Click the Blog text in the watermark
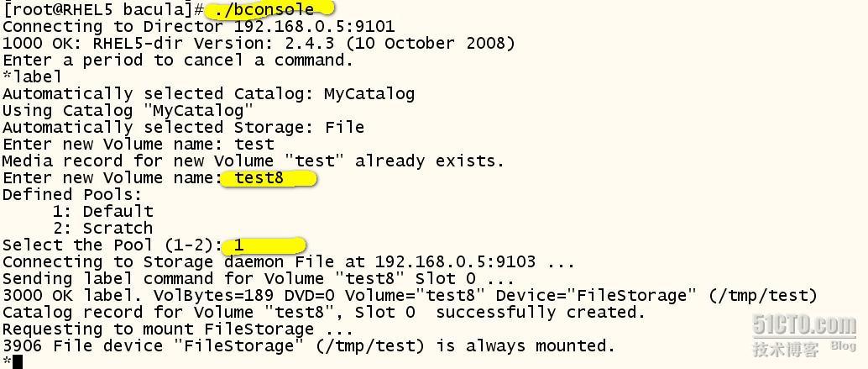Screen dimensions: 868x369 pos(842,346)
